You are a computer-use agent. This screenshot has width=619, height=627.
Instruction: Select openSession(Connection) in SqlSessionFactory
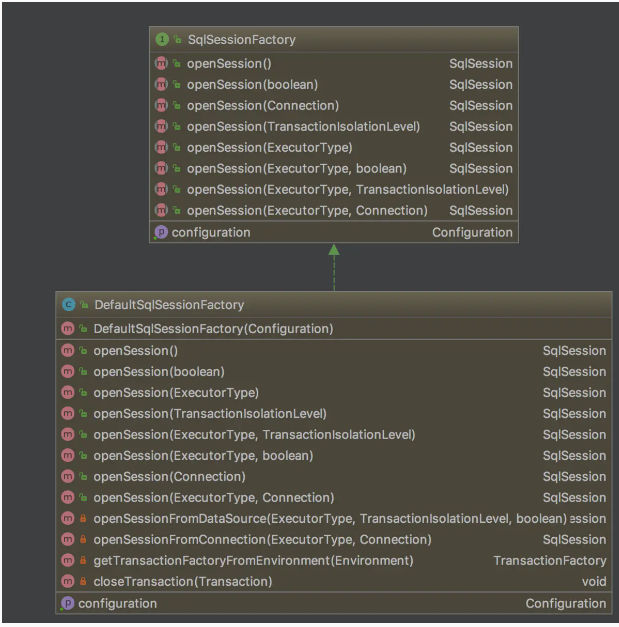coord(263,106)
